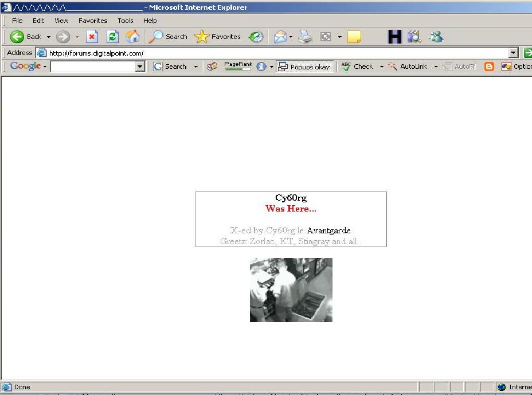Click the 'Done' status text
The height and width of the screenshot is (395, 532).
[22, 387]
